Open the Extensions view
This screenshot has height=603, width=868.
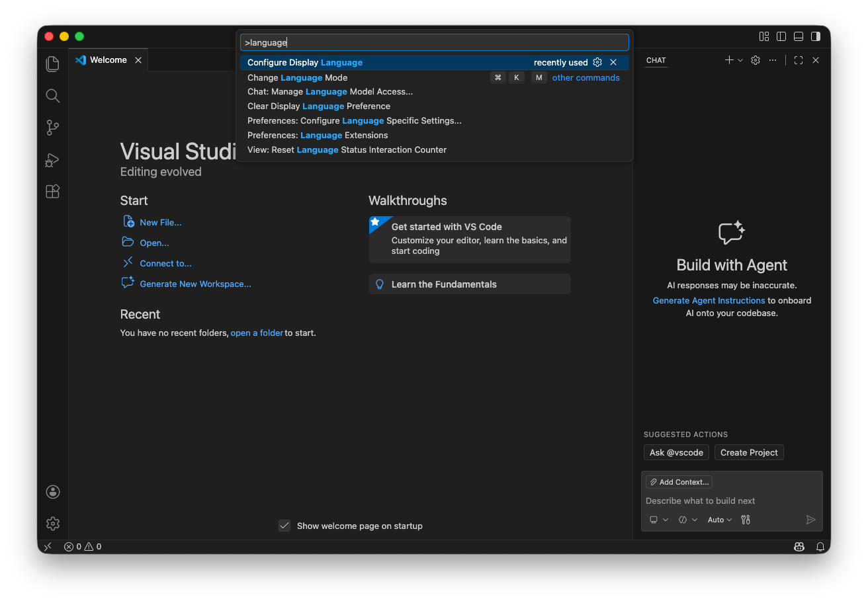(x=53, y=191)
